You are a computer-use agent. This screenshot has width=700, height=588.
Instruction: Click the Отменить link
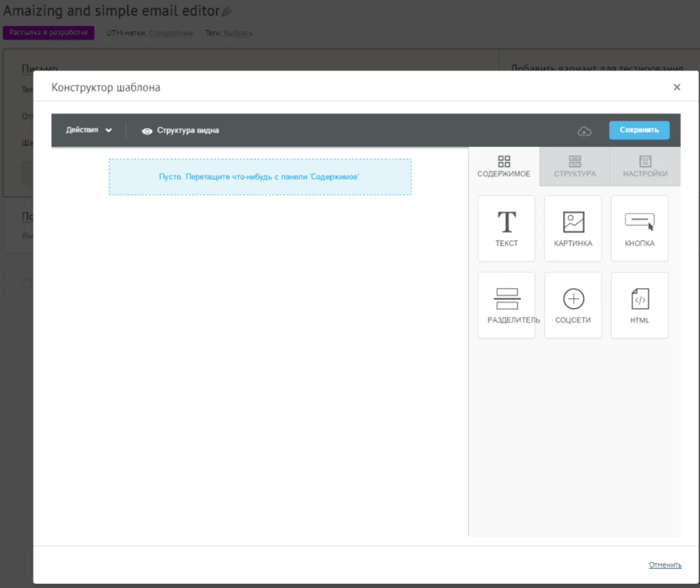[665, 565]
